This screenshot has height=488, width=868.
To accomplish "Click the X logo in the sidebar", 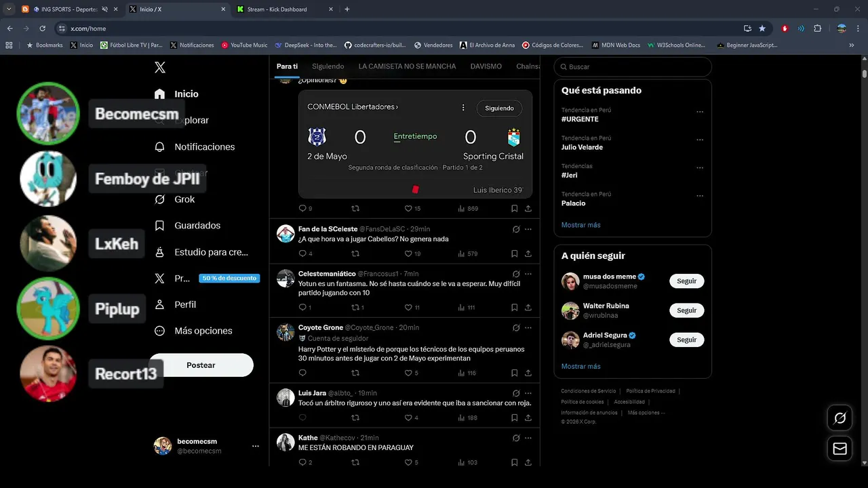I will point(160,67).
